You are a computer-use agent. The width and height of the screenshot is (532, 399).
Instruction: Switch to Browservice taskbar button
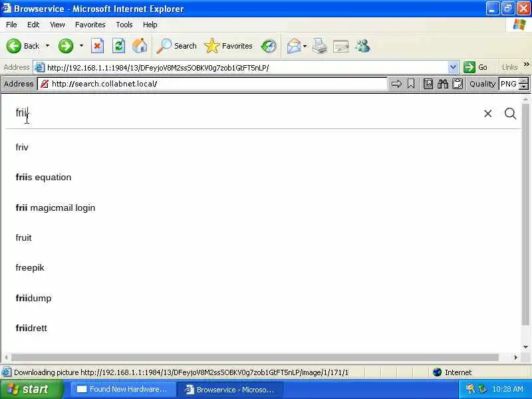(230, 390)
